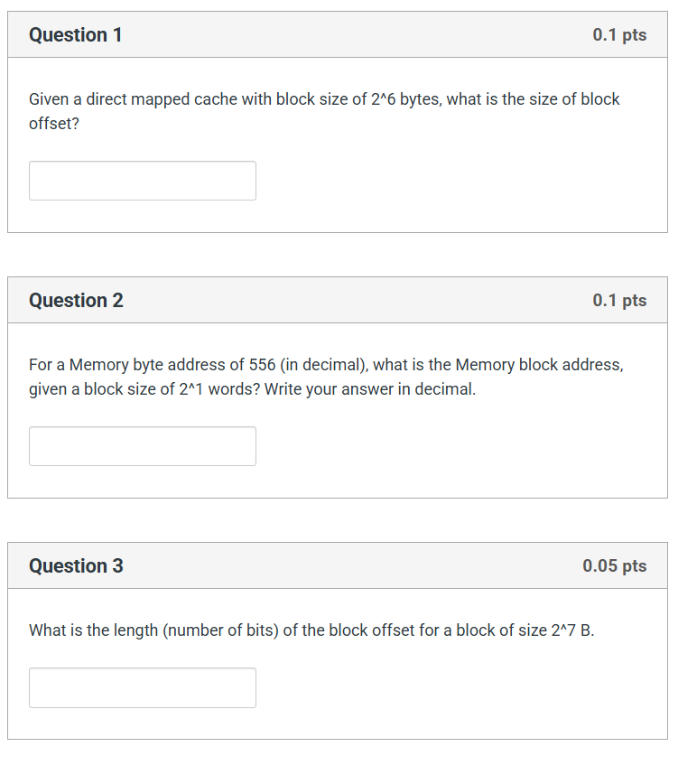The image size is (678, 784).
Task: Click the gray header bar of Question 1
Action: [x=339, y=34]
